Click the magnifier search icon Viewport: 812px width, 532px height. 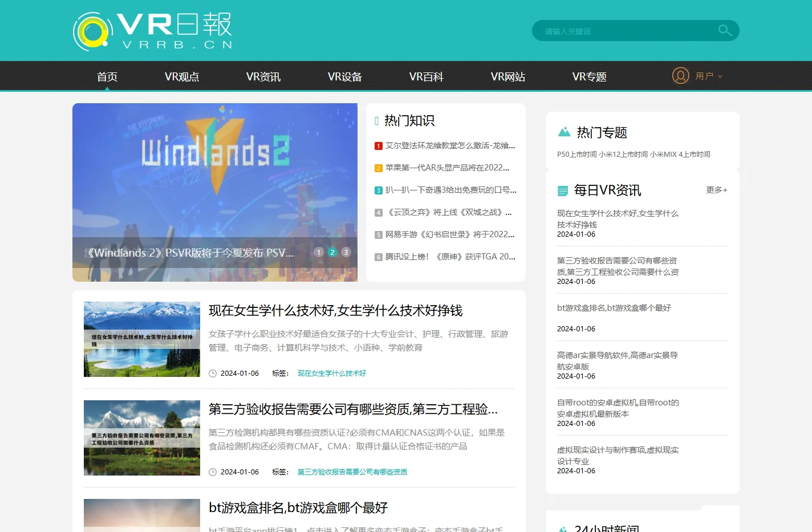(725, 31)
